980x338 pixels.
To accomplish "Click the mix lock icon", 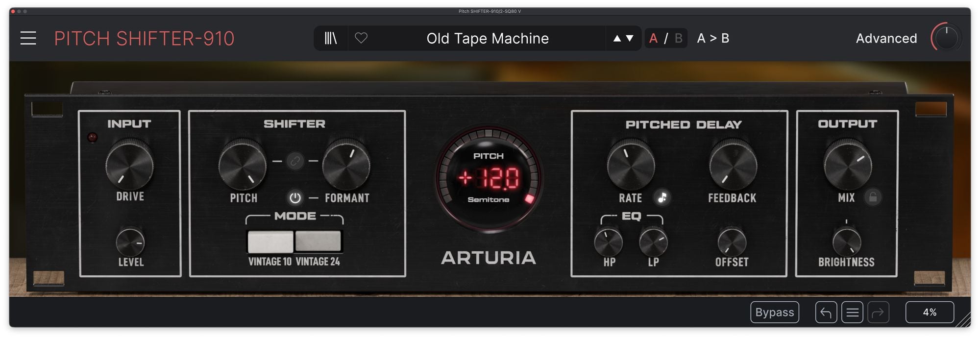I will pyautogui.click(x=873, y=197).
